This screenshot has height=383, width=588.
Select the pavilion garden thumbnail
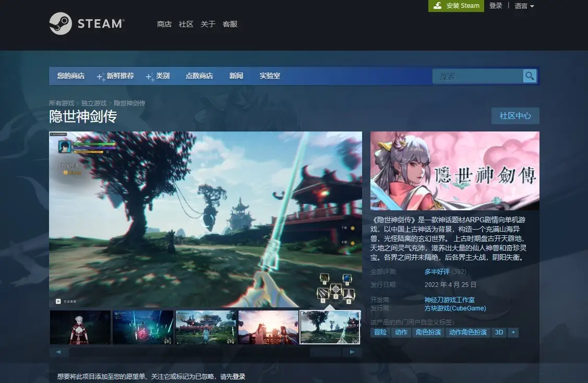coord(206,327)
